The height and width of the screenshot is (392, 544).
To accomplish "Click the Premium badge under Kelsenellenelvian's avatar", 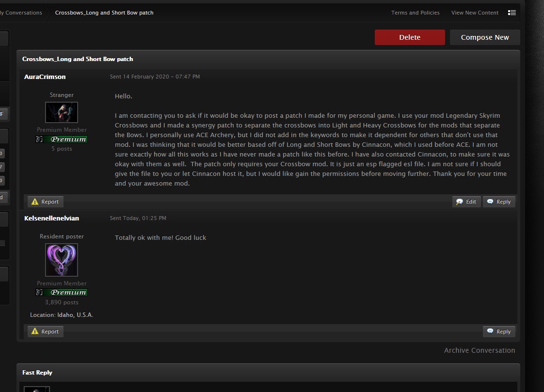I will (62, 292).
